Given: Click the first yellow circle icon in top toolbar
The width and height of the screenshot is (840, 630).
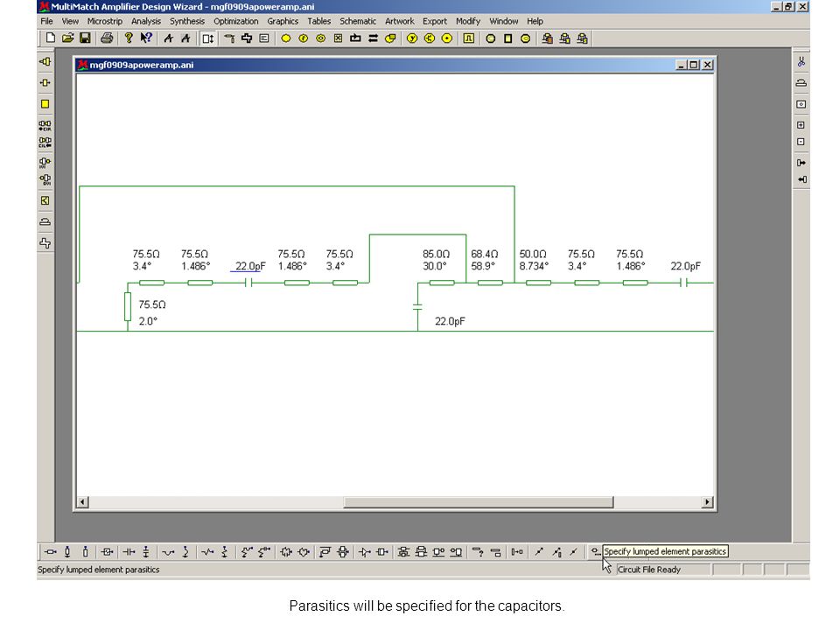Looking at the screenshot, I should point(285,38).
